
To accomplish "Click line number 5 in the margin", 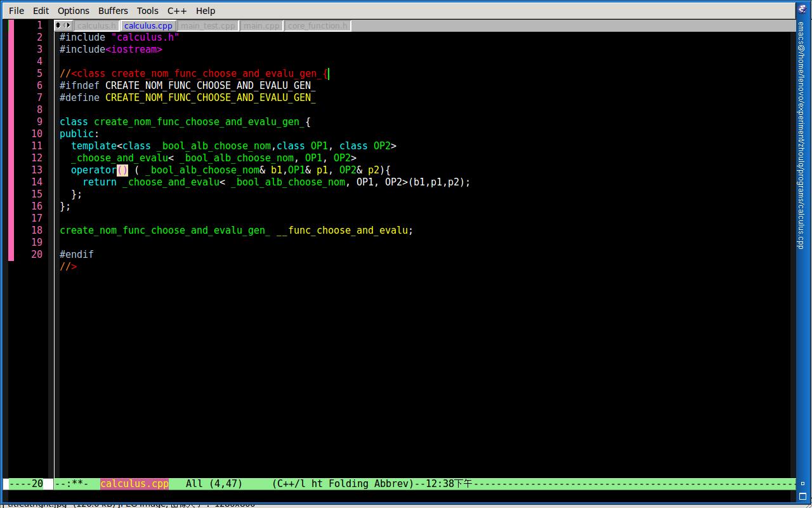I will click(x=39, y=73).
